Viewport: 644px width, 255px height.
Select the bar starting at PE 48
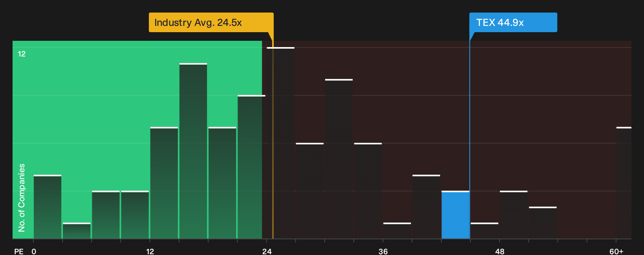(x=514, y=215)
